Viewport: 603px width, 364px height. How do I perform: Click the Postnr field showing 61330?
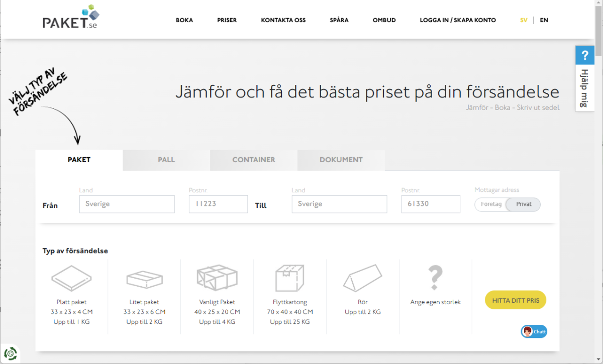(x=431, y=204)
